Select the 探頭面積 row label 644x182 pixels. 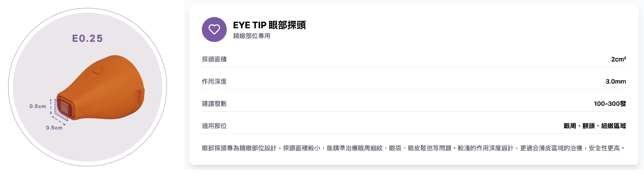[214, 59]
